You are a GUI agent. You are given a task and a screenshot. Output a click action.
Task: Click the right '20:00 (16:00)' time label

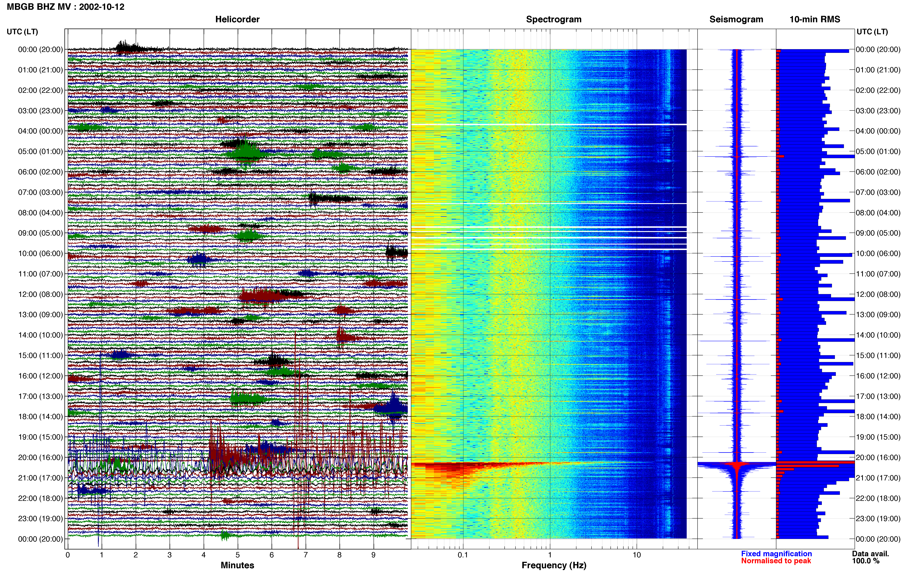(x=878, y=458)
